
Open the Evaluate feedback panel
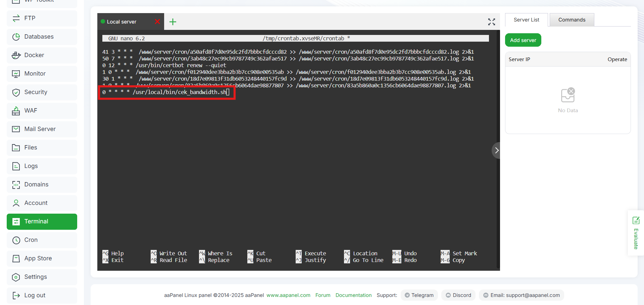tap(636, 233)
